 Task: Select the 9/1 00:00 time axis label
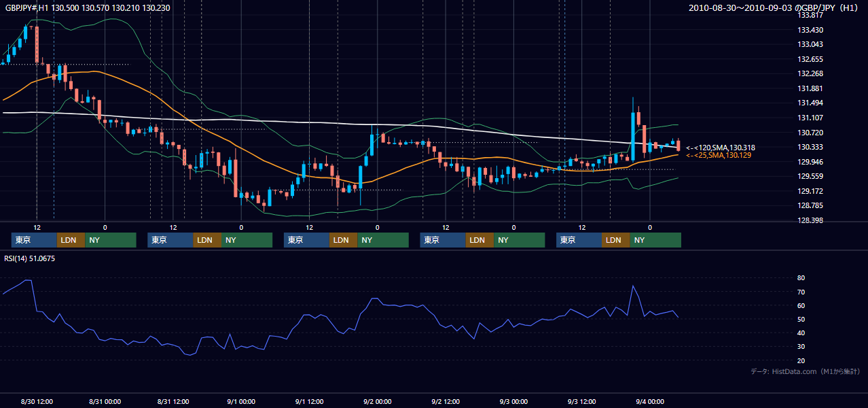241,402
